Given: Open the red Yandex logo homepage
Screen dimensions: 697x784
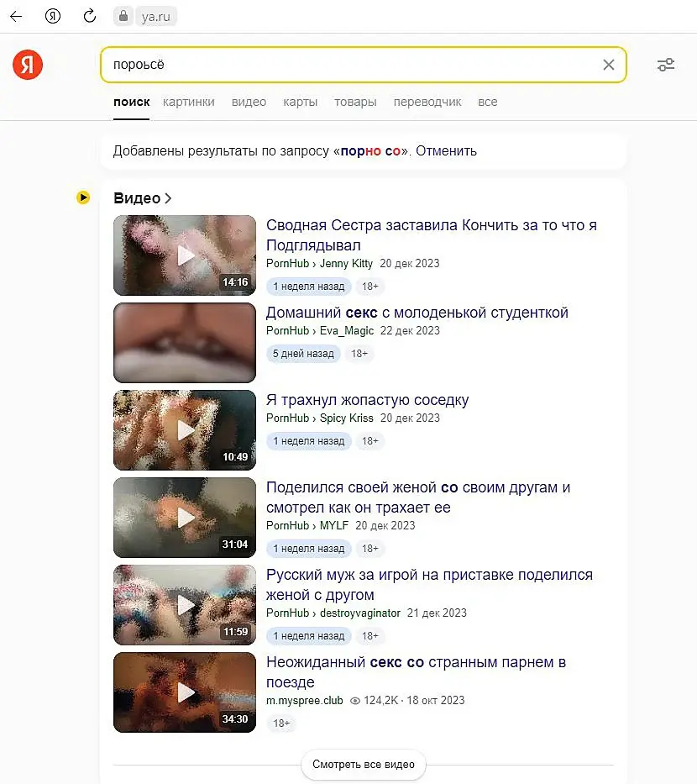Looking at the screenshot, I should [28, 65].
